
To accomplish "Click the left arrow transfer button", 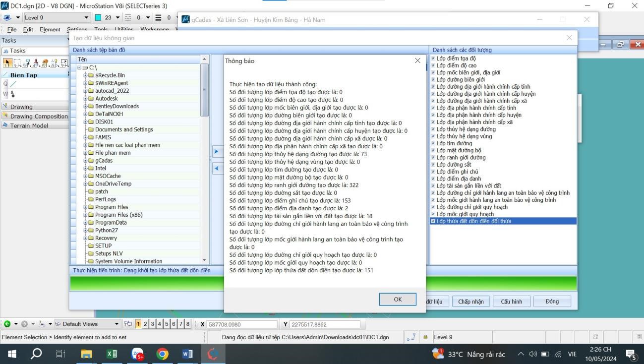I will 216,169.
